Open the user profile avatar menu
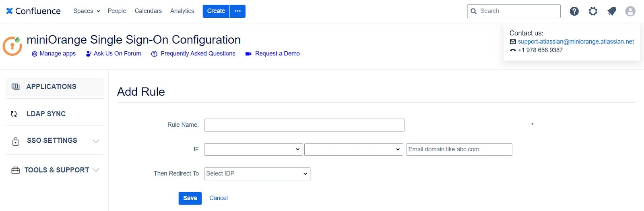Image resolution: width=644 pixels, height=211 pixels. click(x=630, y=11)
